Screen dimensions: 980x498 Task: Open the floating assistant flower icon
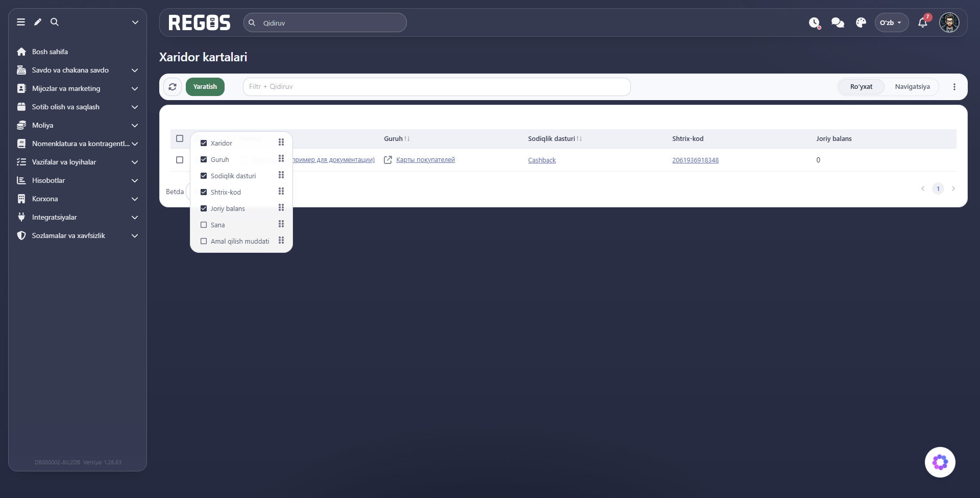(x=940, y=462)
